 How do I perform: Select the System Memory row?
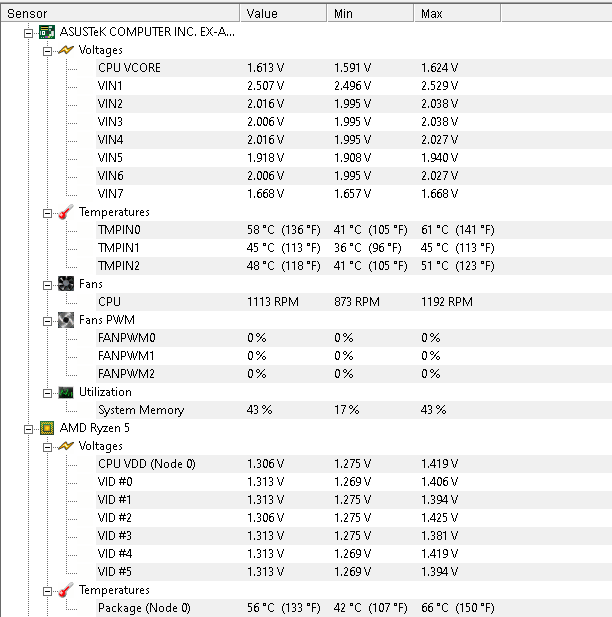tap(353, 410)
